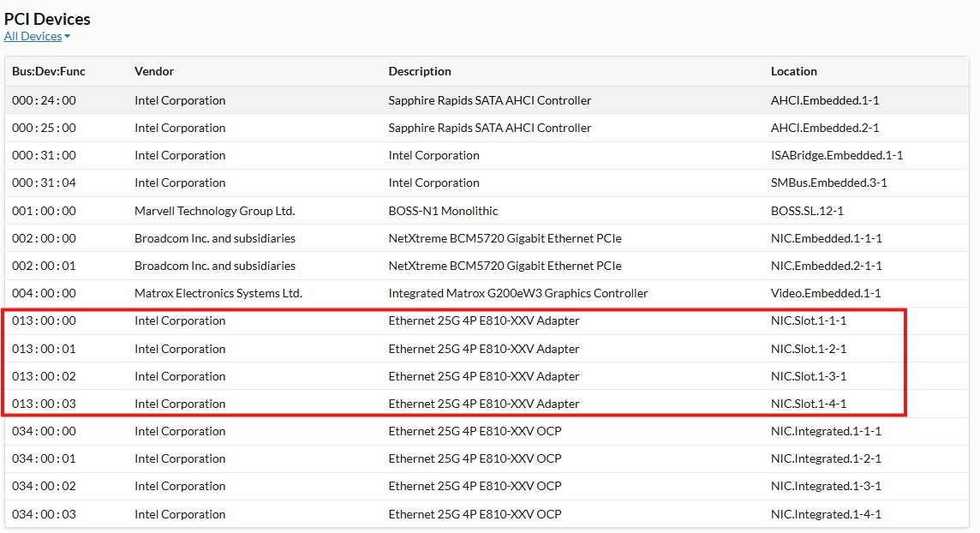
Task: Click E810-XXV Adapter description in 013:00:00 row
Action: click(x=484, y=321)
